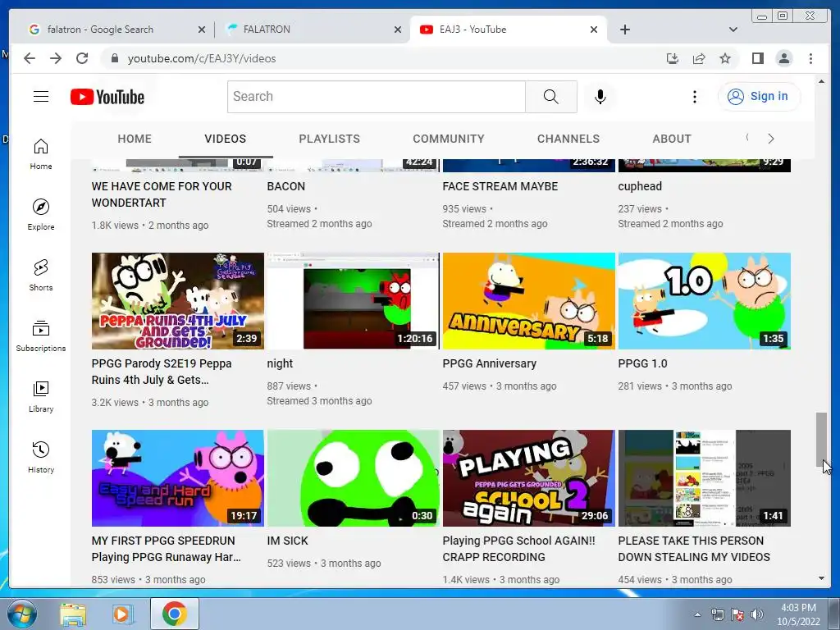This screenshot has width=840, height=630.
Task: Select channel VIDEOS tab
Action: (x=225, y=139)
